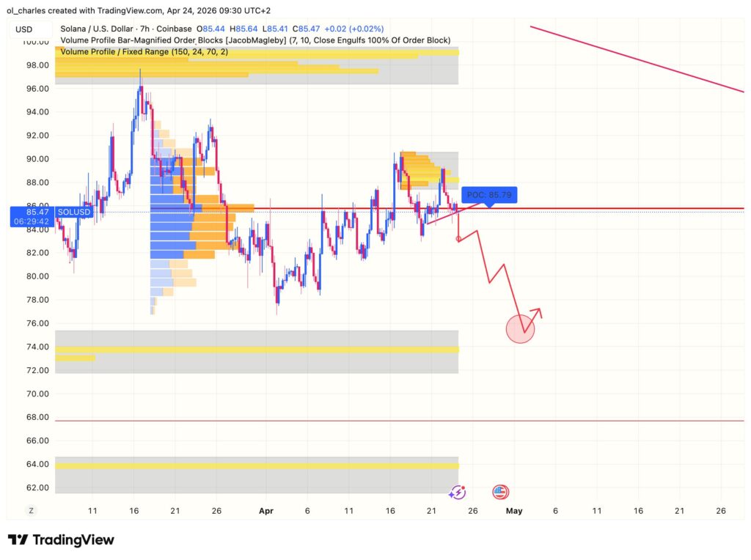Screen dimensions: 751x560
Task: Click the Apr label on the time axis
Action: point(265,511)
